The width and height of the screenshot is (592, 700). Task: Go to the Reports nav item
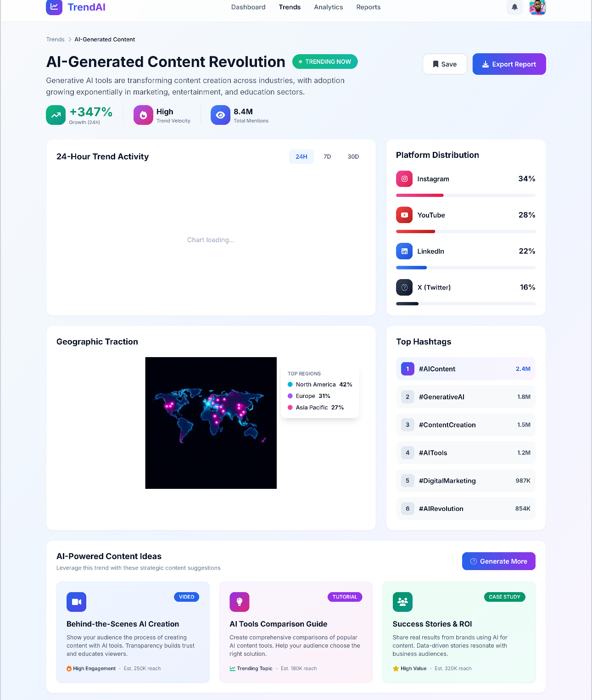[369, 7]
